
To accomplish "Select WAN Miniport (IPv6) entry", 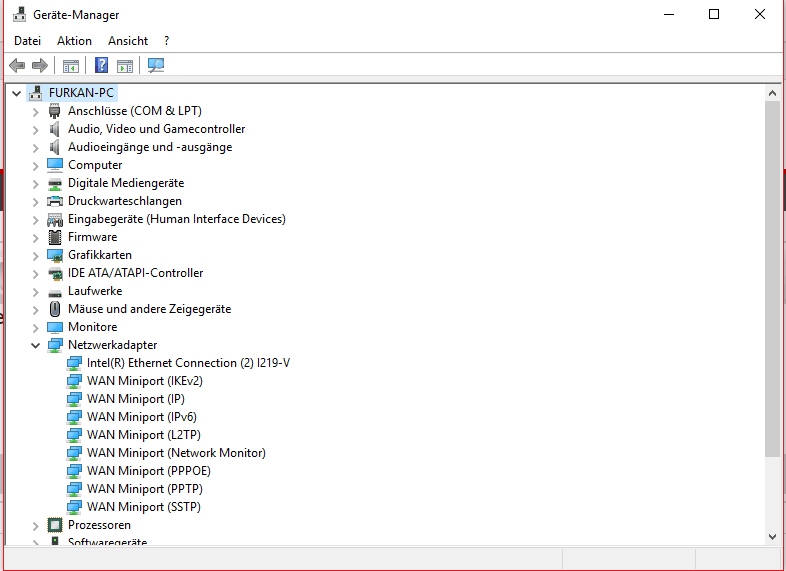I will pos(142,417).
